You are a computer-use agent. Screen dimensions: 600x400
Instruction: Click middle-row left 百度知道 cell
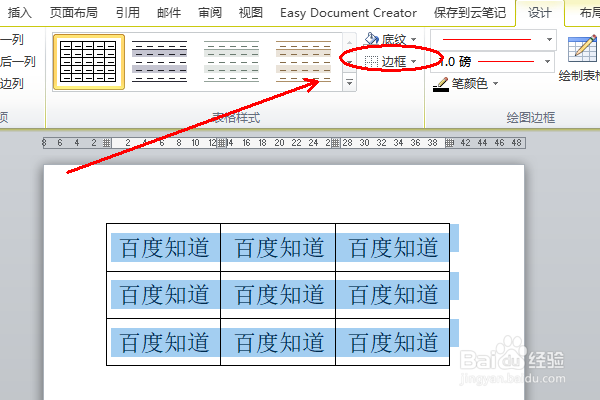(x=163, y=295)
